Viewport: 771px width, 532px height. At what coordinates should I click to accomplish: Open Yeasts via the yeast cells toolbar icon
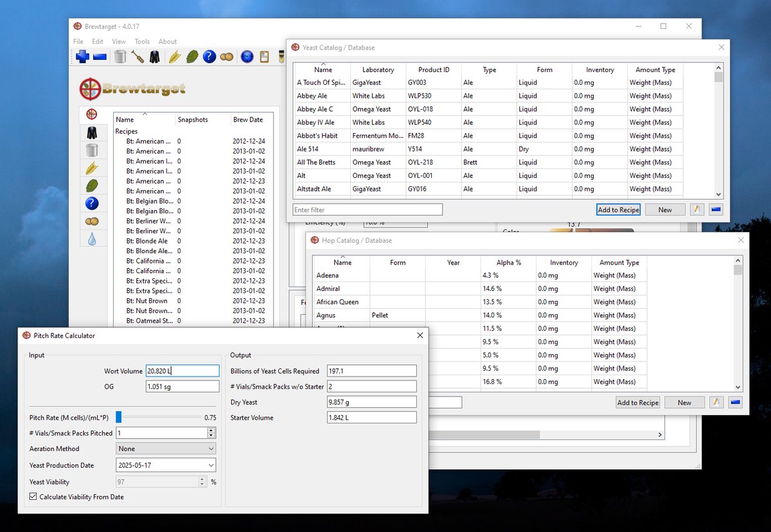click(x=226, y=57)
